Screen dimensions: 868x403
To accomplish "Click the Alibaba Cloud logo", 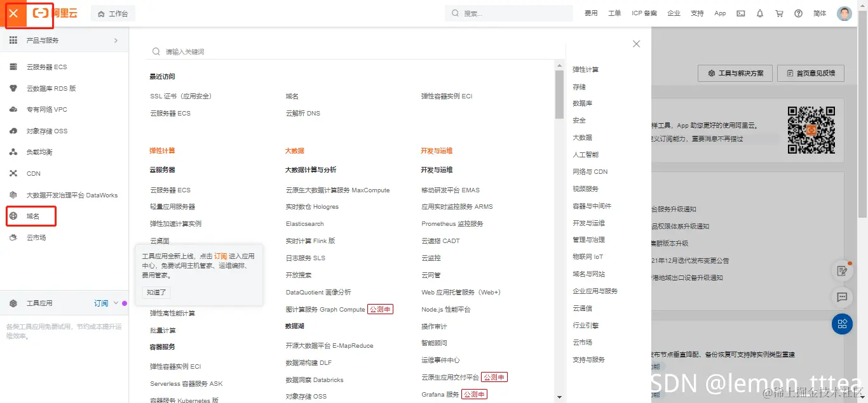I will click(55, 13).
